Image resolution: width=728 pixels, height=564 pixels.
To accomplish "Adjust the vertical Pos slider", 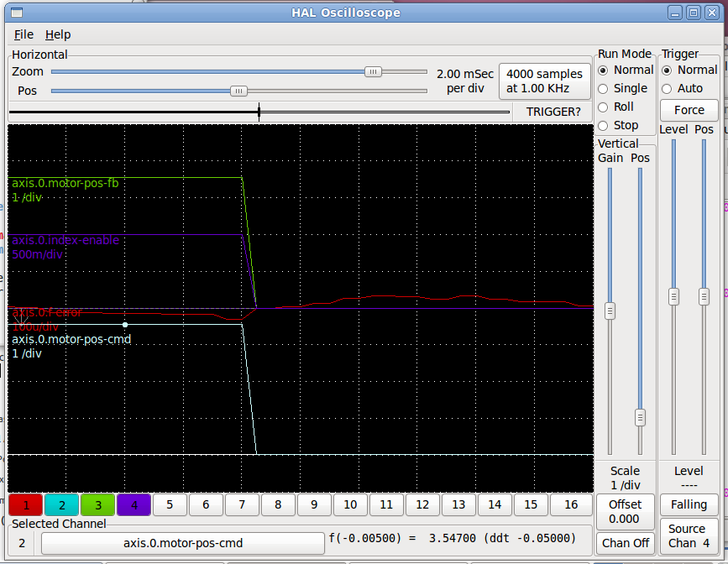I will tap(640, 418).
